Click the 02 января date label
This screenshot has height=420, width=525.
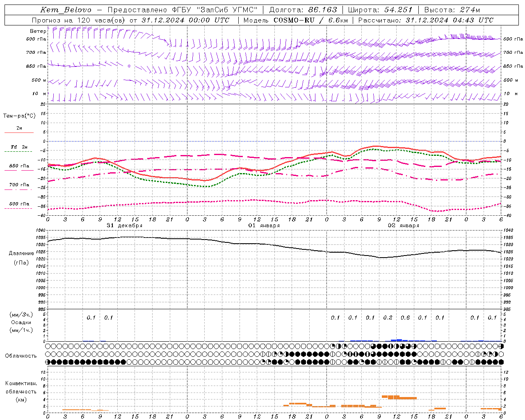[x=404, y=226]
